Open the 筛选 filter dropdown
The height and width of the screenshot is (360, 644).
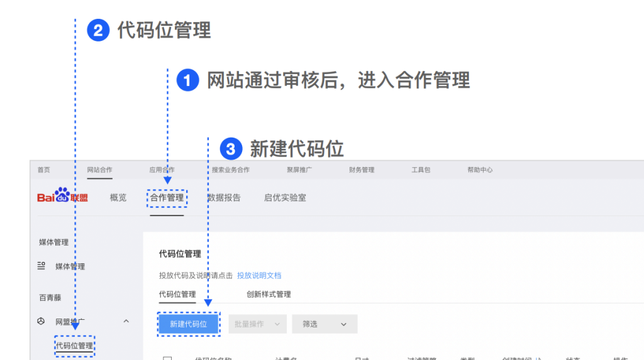324,324
